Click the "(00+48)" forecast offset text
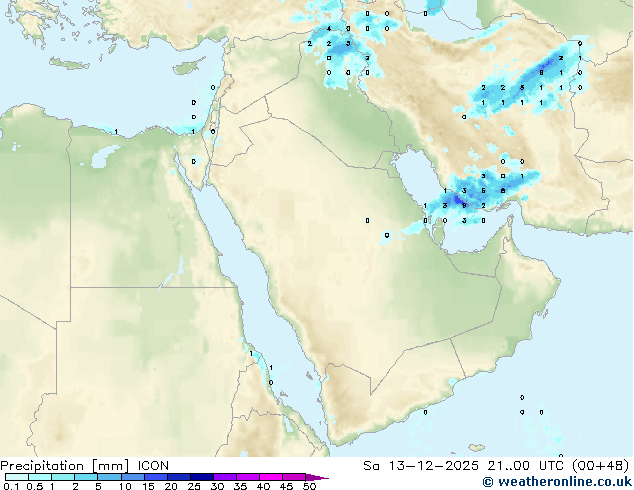 [601, 466]
